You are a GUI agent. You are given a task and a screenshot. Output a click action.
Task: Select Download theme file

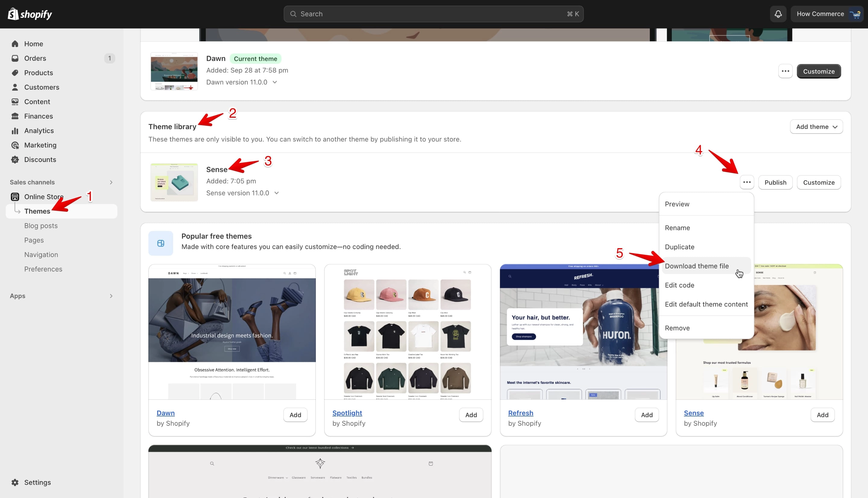click(x=706, y=266)
